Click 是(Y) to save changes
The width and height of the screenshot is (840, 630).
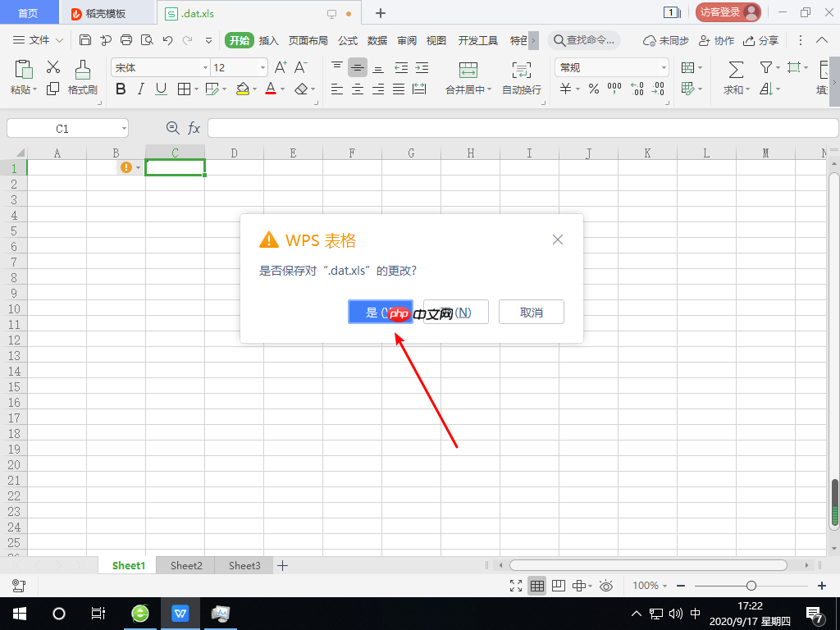(x=380, y=312)
